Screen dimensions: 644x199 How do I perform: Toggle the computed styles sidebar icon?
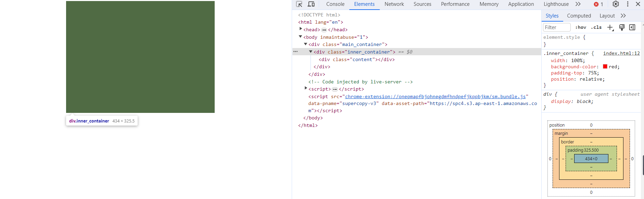click(632, 27)
